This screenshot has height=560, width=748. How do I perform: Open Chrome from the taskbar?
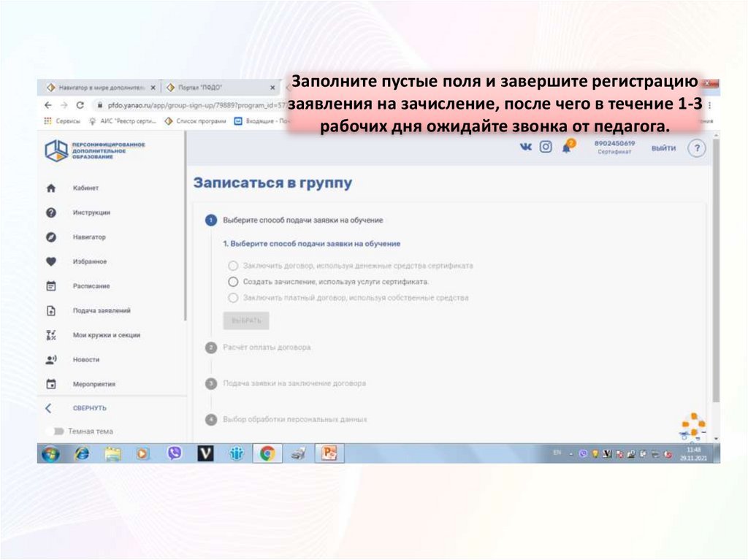coord(267,453)
